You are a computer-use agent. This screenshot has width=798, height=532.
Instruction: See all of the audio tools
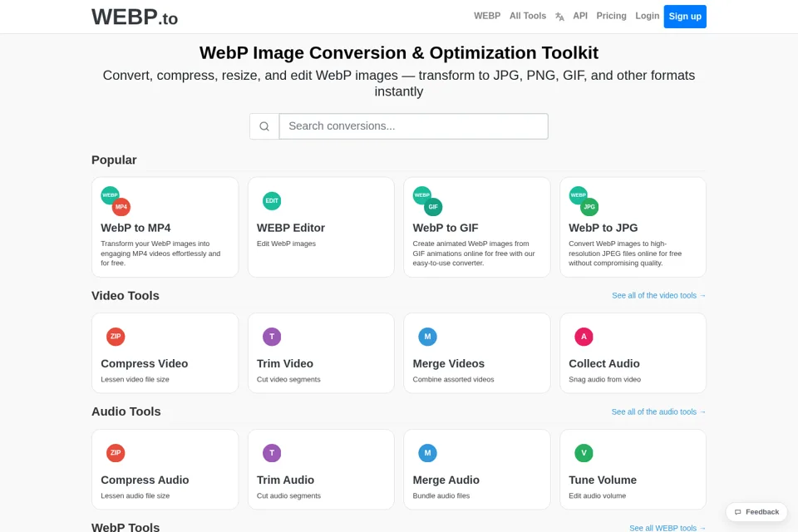[x=658, y=411]
